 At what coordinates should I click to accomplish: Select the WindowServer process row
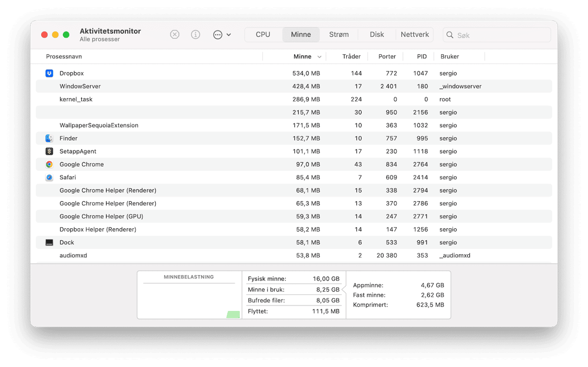point(294,87)
